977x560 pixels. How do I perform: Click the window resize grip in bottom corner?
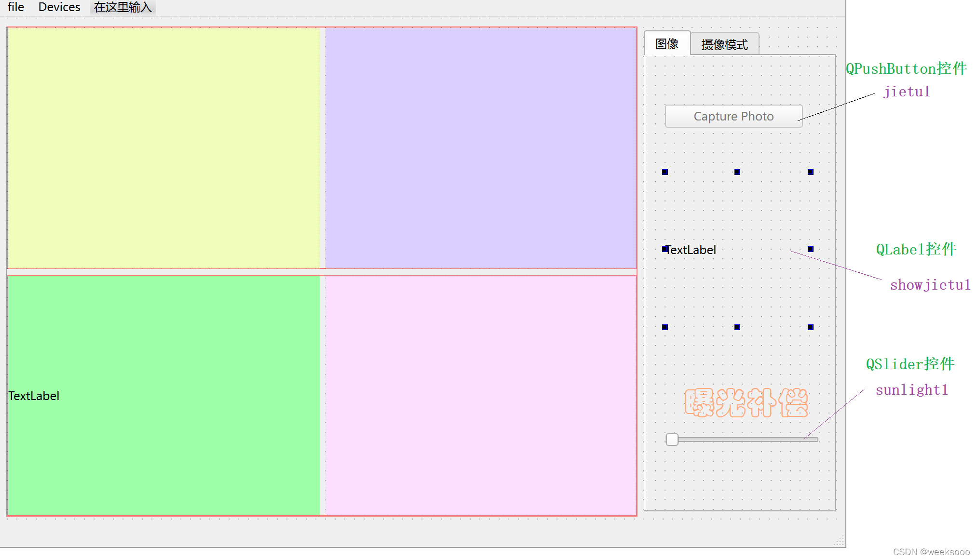click(x=840, y=541)
